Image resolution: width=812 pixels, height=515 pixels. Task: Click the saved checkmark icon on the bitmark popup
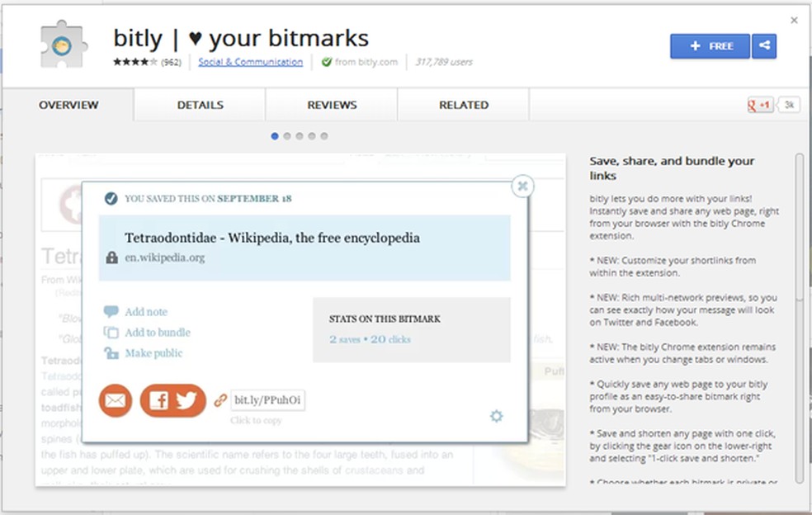[111, 198]
